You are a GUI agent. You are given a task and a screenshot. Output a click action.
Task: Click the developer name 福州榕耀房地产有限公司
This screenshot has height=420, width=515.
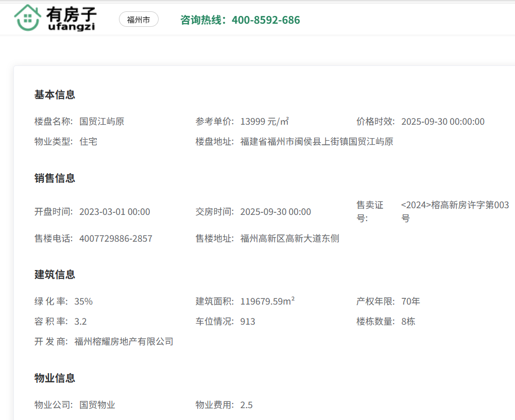[x=124, y=341]
